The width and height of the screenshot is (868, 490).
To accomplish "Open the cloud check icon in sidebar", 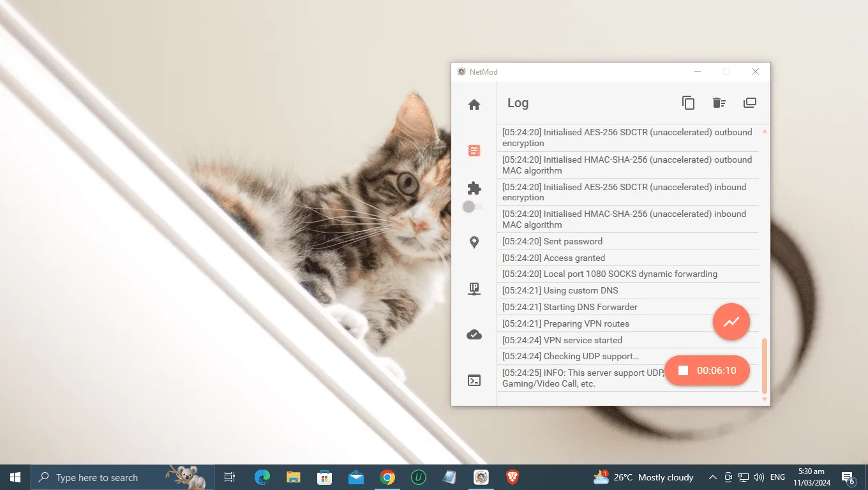I will [474, 334].
